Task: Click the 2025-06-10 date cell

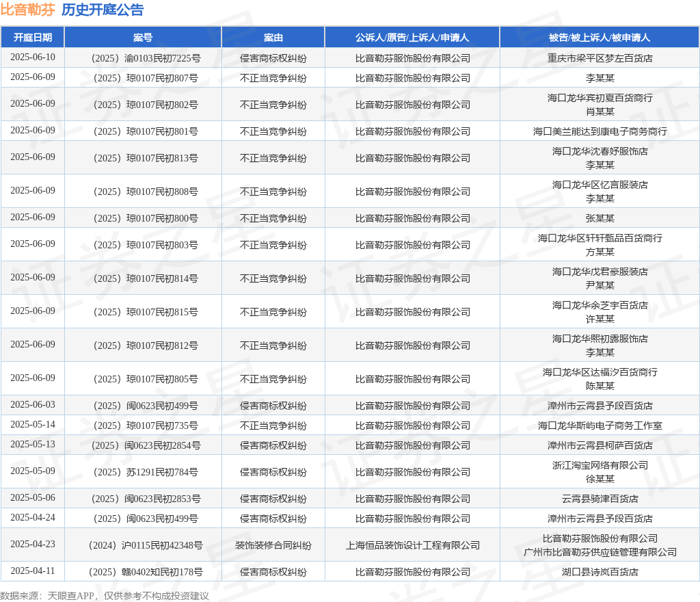Action: point(33,57)
